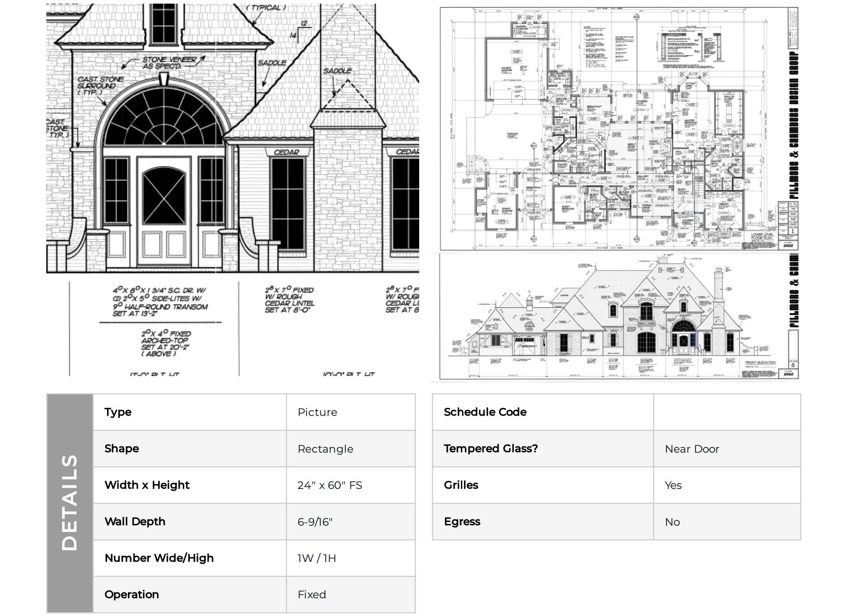Select the 'Wall Depth' label cell
Image resolution: width=842 pixels, height=616 pixels.
190,522
